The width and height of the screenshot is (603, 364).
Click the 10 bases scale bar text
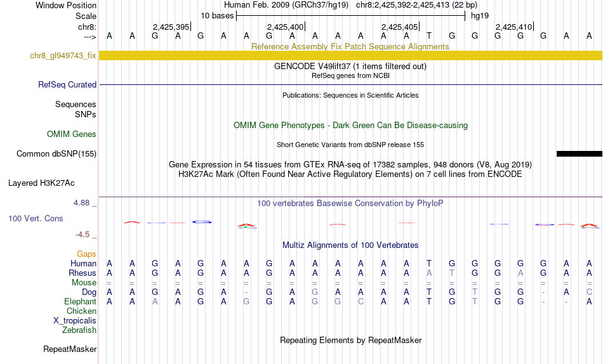pos(217,16)
